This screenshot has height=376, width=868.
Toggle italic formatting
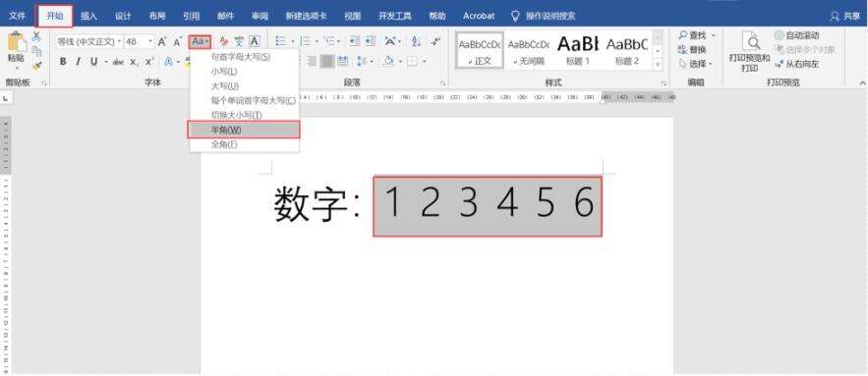tap(78, 62)
